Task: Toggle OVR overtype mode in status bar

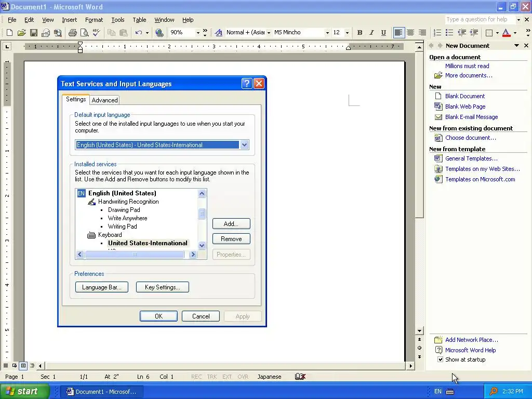Action: point(243,377)
